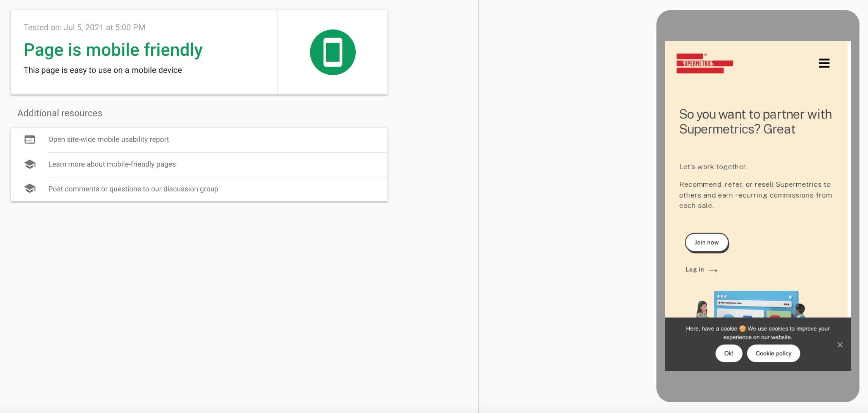Open the hamburger menu in phone preview
This screenshot has width=868, height=413.
[x=824, y=63]
